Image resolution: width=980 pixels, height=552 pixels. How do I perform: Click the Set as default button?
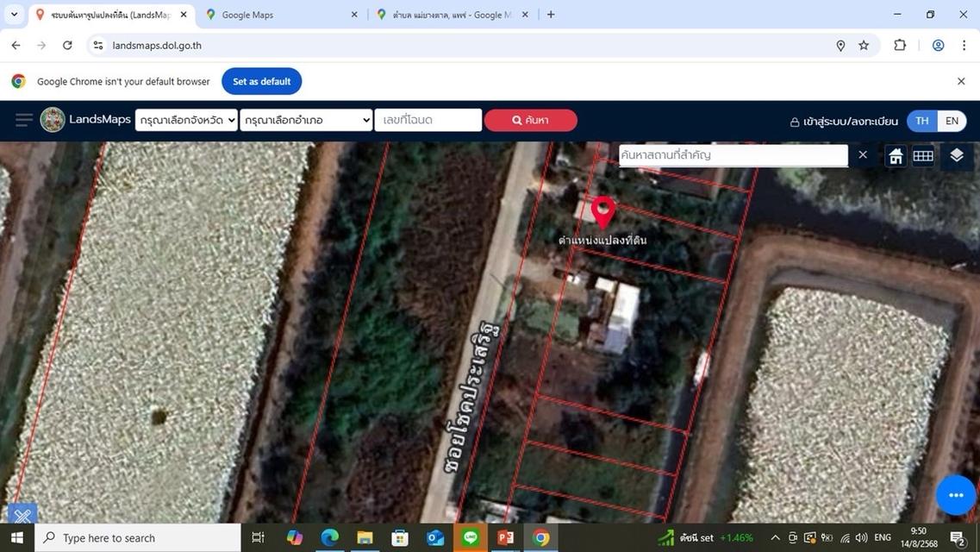(261, 81)
